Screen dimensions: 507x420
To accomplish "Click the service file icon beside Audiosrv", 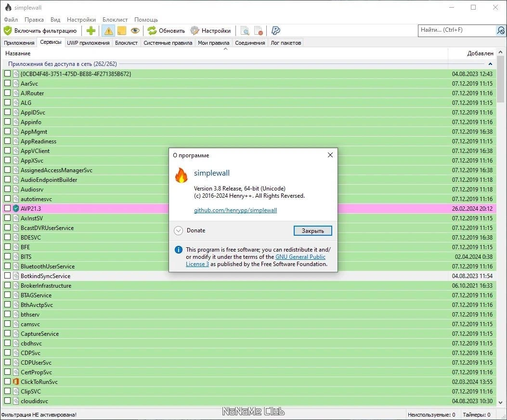I will click(16, 189).
